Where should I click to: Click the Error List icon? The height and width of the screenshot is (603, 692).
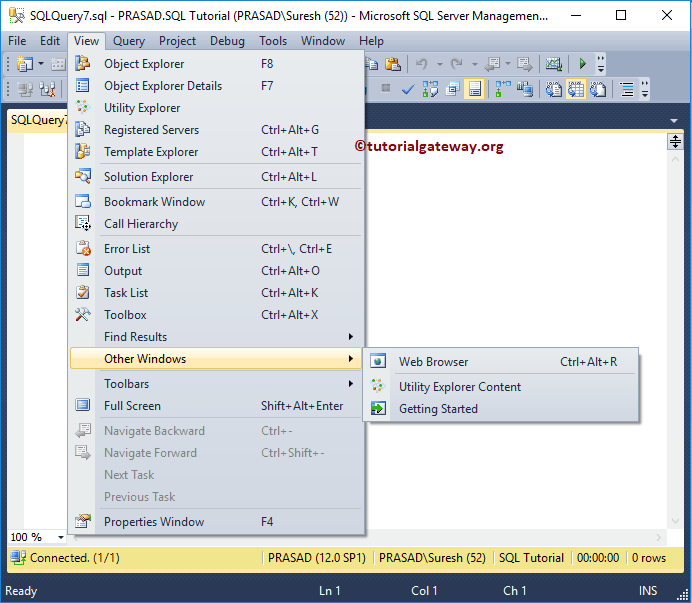click(83, 248)
